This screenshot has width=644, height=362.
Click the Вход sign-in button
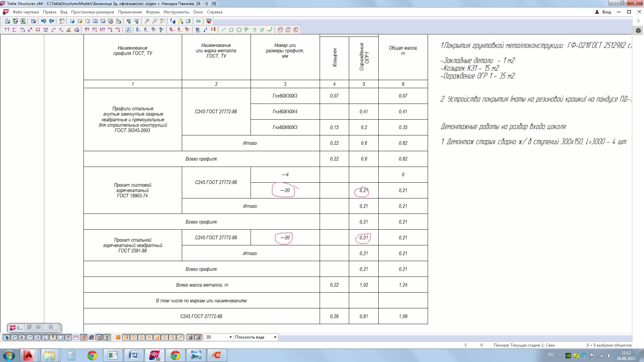pyautogui.click(x=603, y=12)
